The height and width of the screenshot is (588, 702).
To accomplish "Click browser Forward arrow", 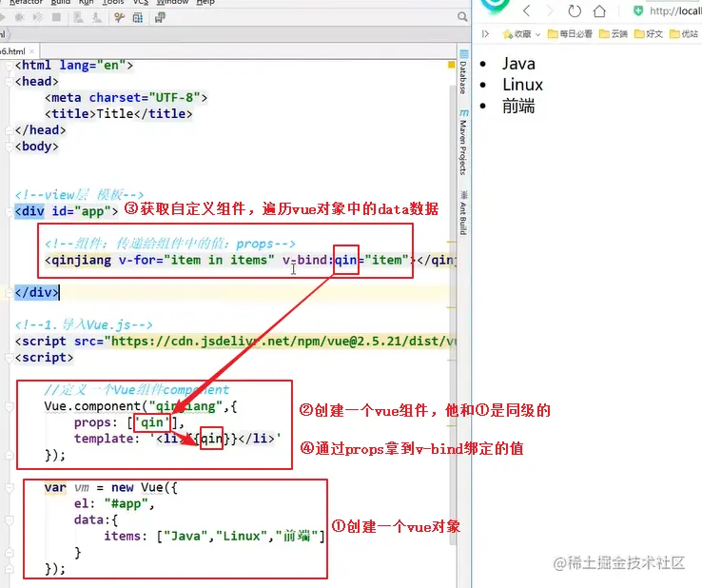I will point(550,10).
